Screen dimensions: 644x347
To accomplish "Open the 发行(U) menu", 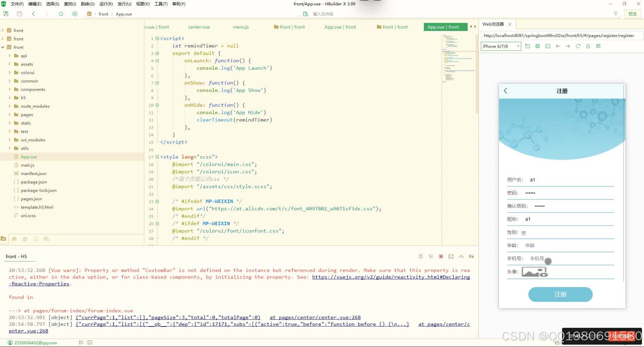I will 124,4.
